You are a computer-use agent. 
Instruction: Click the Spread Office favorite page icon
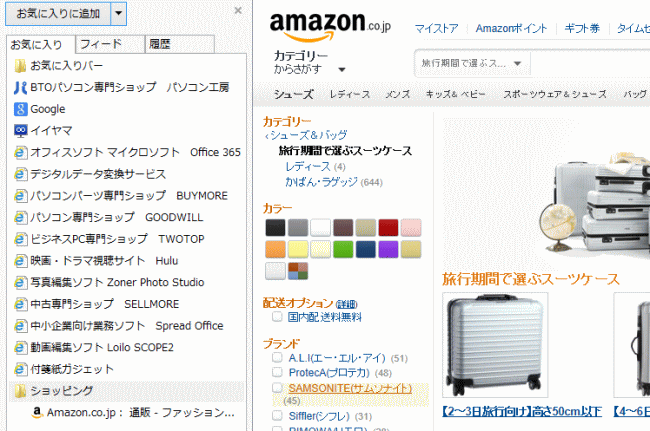20,326
